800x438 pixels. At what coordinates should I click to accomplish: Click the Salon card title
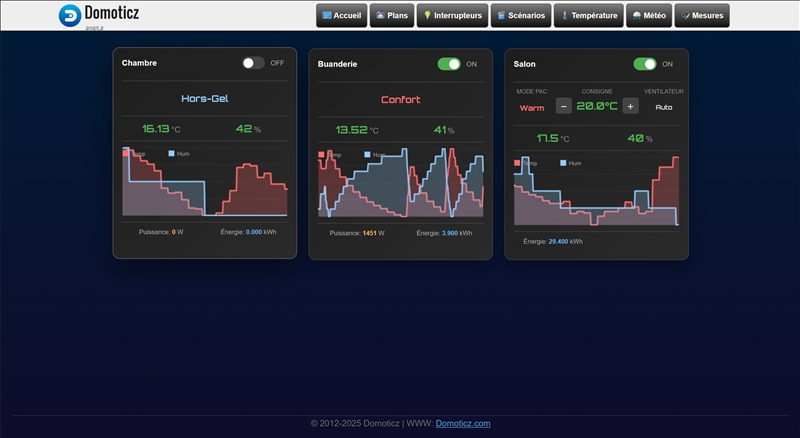coord(524,64)
